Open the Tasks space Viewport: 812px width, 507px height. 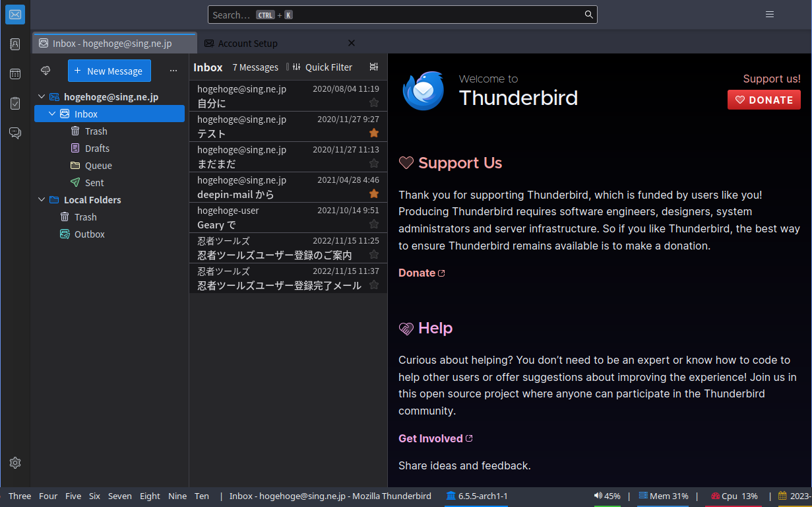pyautogui.click(x=15, y=104)
